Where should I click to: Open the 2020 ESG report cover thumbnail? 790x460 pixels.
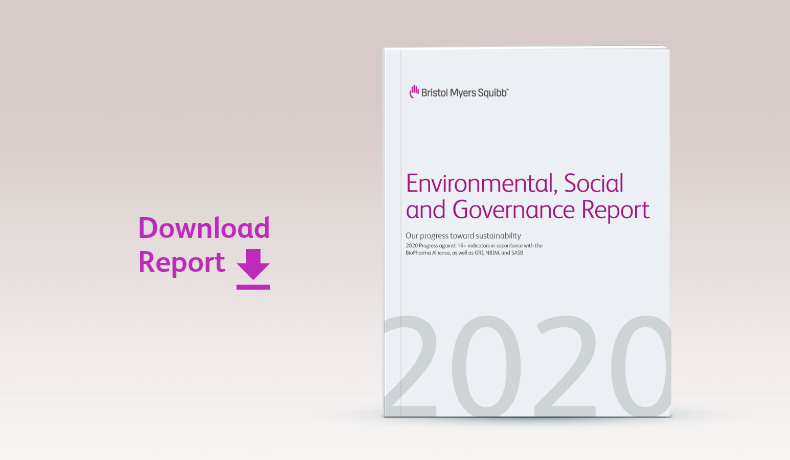tap(526, 231)
